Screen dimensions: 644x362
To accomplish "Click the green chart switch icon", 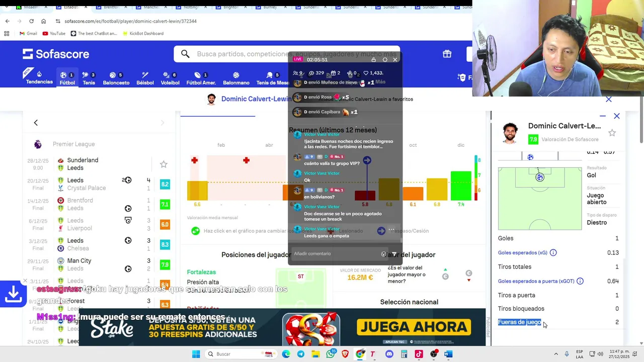I will point(195,231).
